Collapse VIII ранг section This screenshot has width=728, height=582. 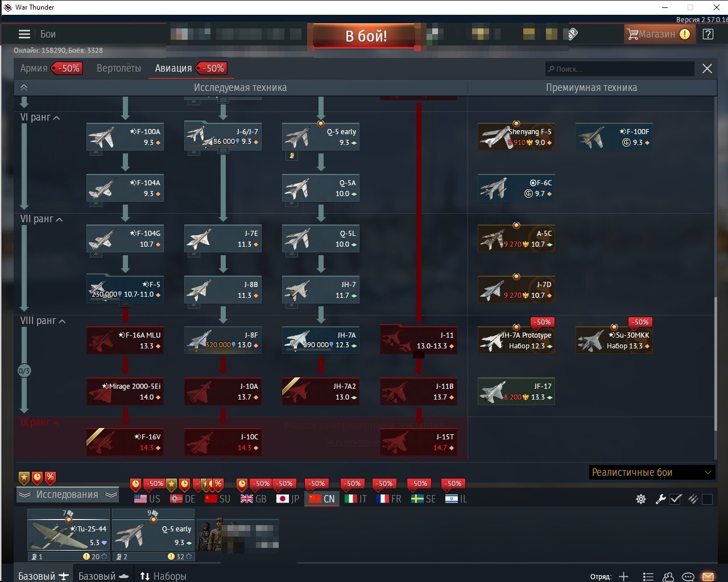43,321
